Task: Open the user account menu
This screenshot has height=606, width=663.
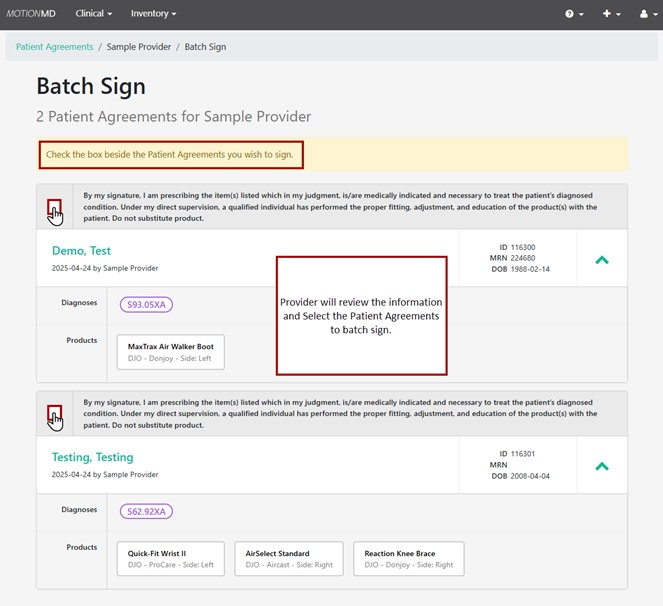Action: click(647, 14)
